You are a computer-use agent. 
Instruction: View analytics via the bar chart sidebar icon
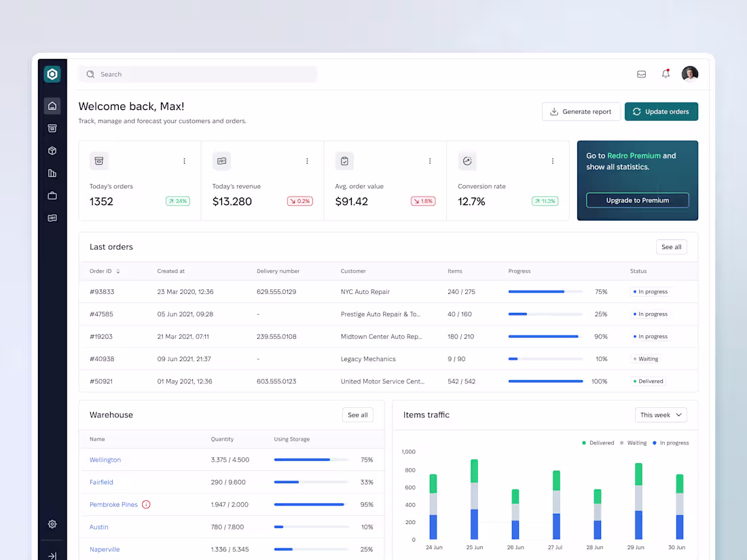tap(52, 173)
